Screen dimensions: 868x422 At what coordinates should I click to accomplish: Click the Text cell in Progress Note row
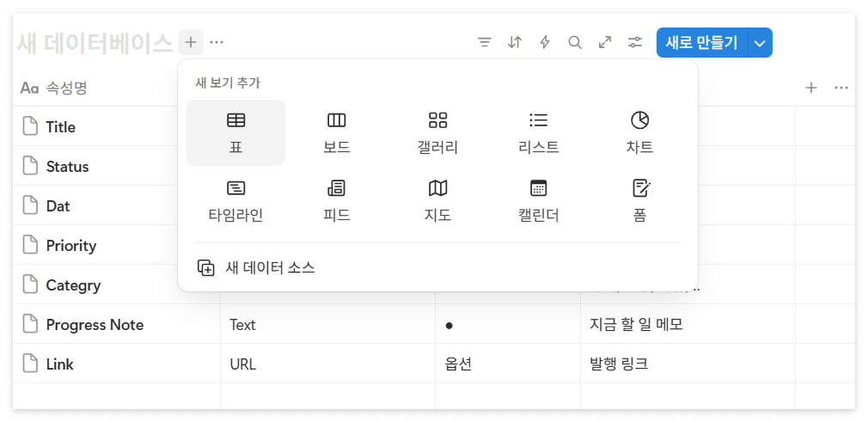[x=327, y=324]
